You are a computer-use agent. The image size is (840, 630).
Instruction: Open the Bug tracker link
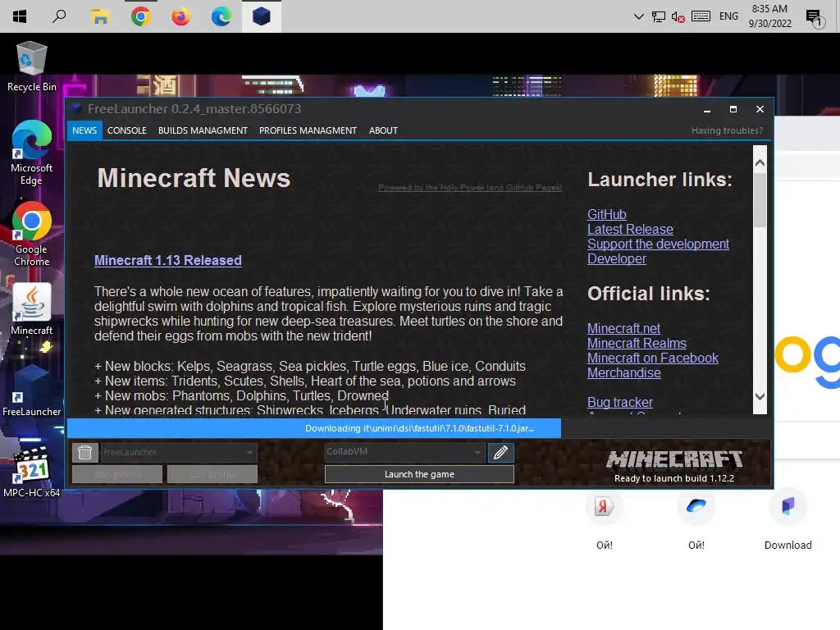tap(620, 402)
